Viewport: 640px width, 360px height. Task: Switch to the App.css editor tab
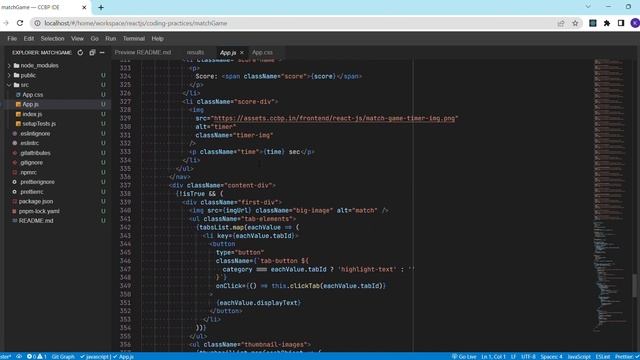coord(262,53)
